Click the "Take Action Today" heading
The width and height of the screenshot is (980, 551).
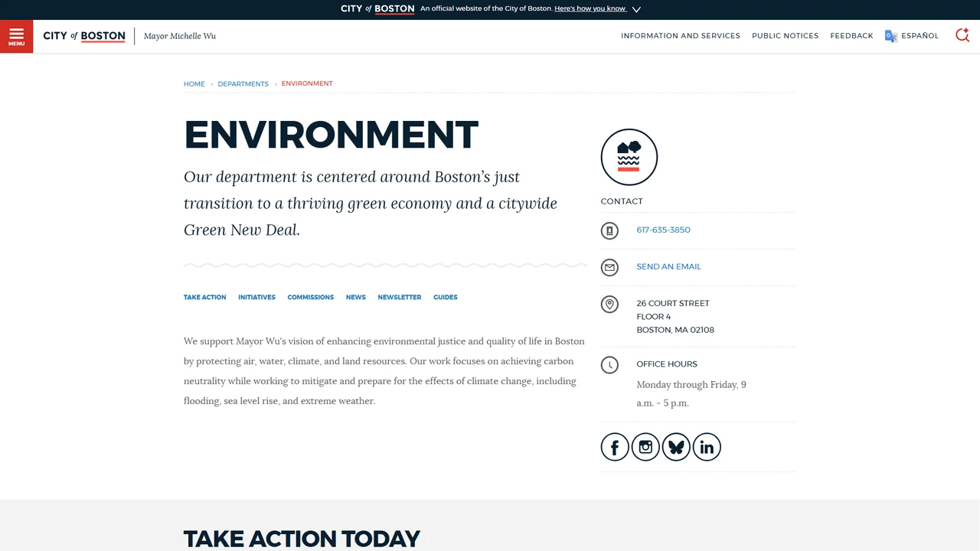tap(302, 539)
